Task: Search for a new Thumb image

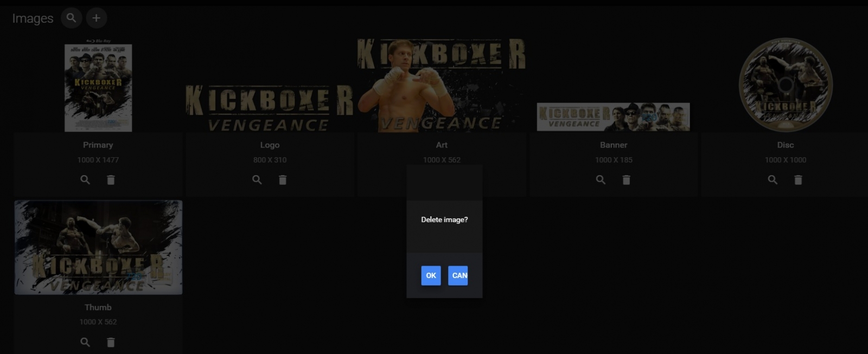Action: (x=85, y=342)
